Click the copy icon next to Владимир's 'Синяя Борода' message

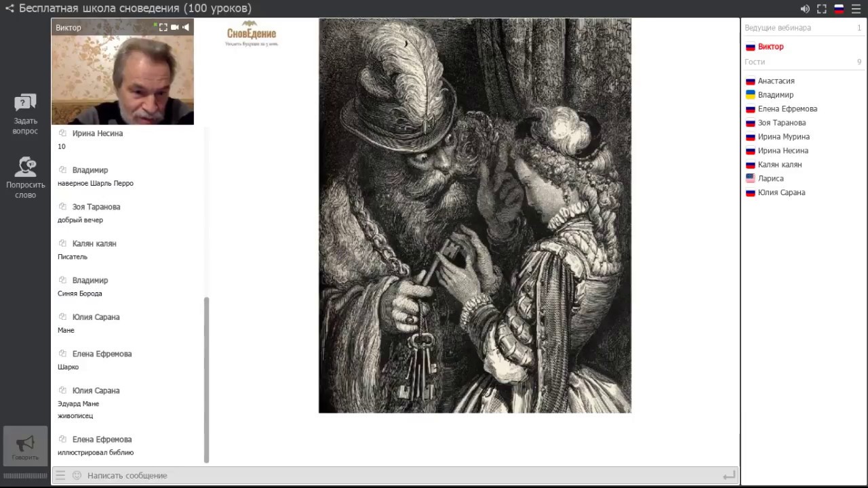pos(62,279)
